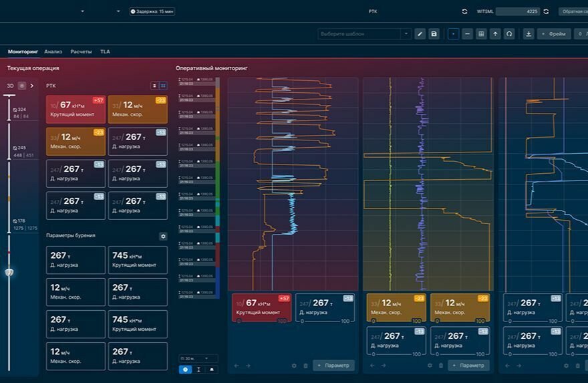Click the edit template pencil icon
Image resolution: width=588 pixels, height=383 pixels.
[420, 34]
